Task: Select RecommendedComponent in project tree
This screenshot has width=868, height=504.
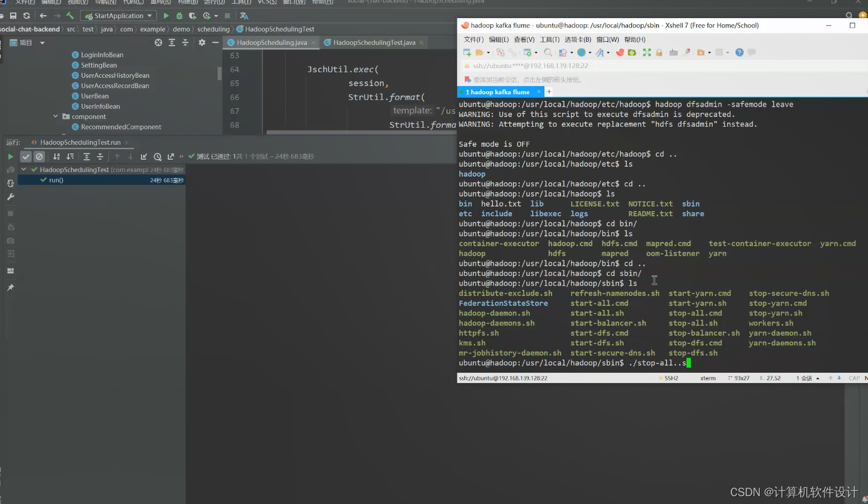Action: 121,127
